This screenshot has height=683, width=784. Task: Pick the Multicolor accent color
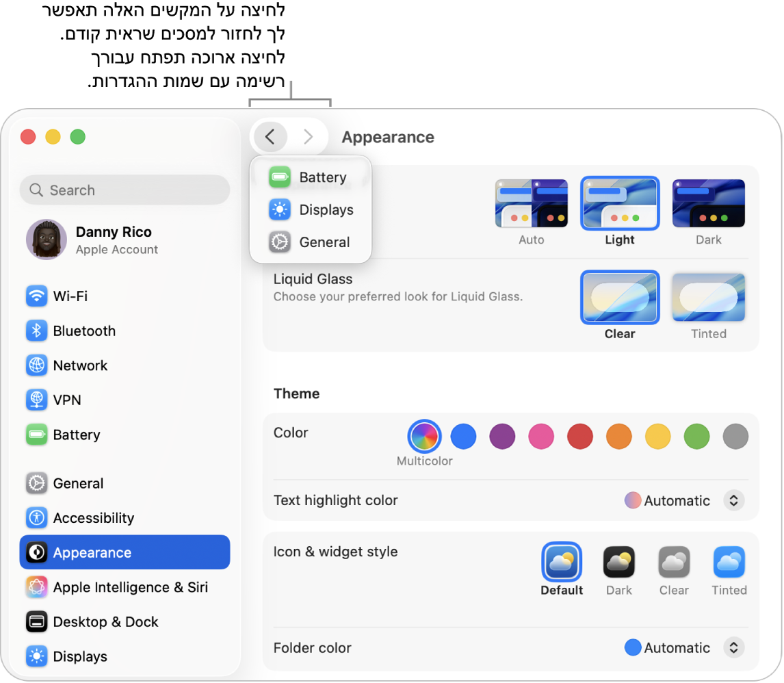[424, 436]
